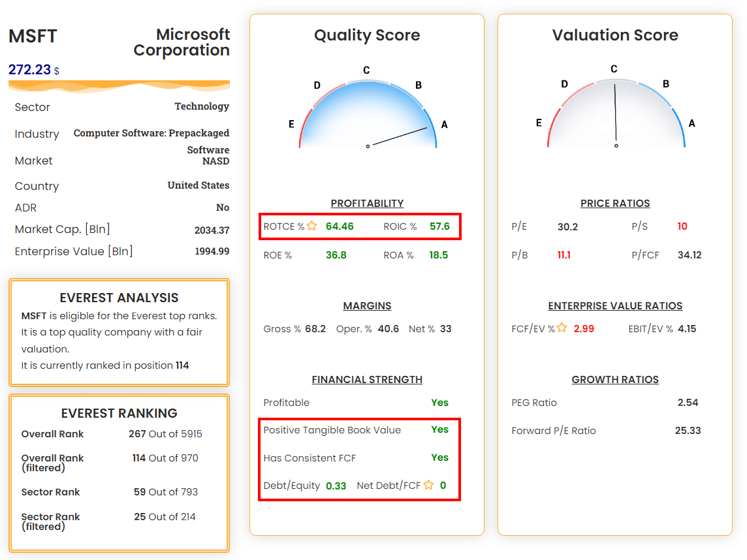Open the PROFITABILITY section heading
The image size is (747, 560).
(367, 204)
